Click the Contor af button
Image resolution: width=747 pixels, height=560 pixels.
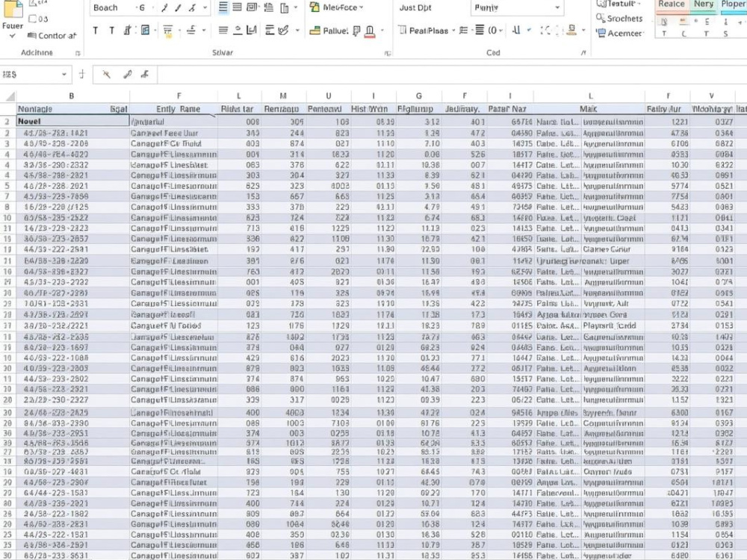[52, 36]
